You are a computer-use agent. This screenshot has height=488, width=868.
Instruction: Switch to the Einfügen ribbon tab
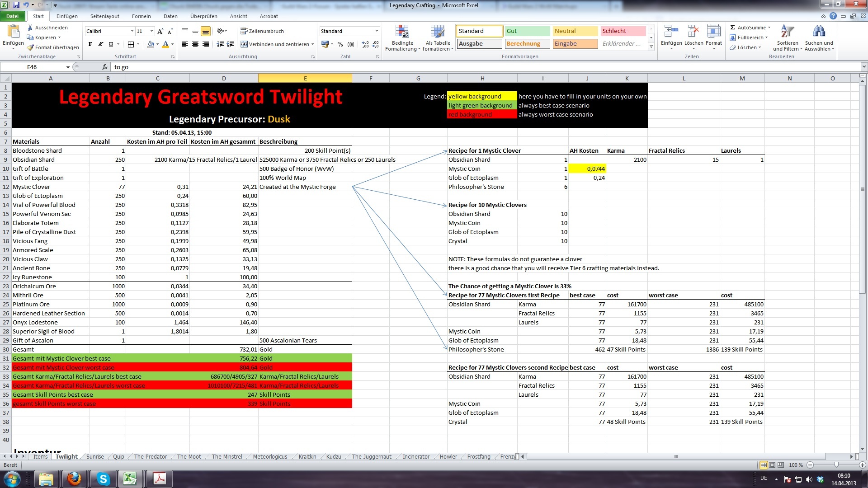67,16
